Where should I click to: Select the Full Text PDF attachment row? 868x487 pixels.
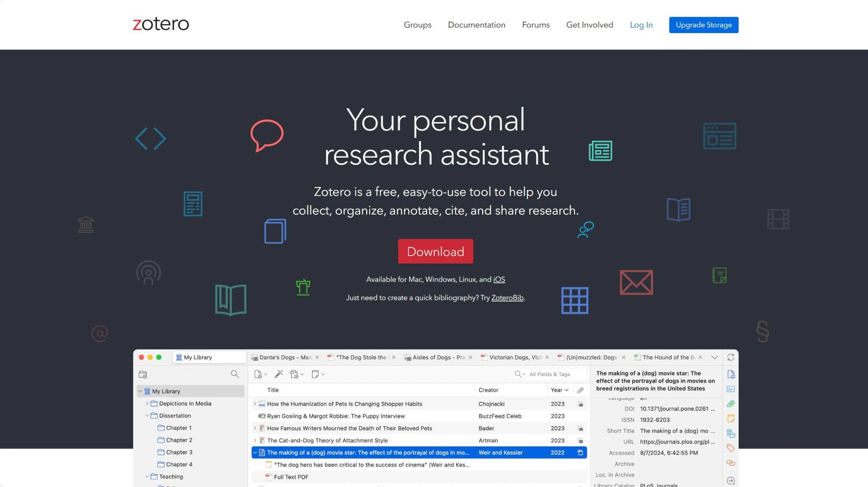(419, 477)
